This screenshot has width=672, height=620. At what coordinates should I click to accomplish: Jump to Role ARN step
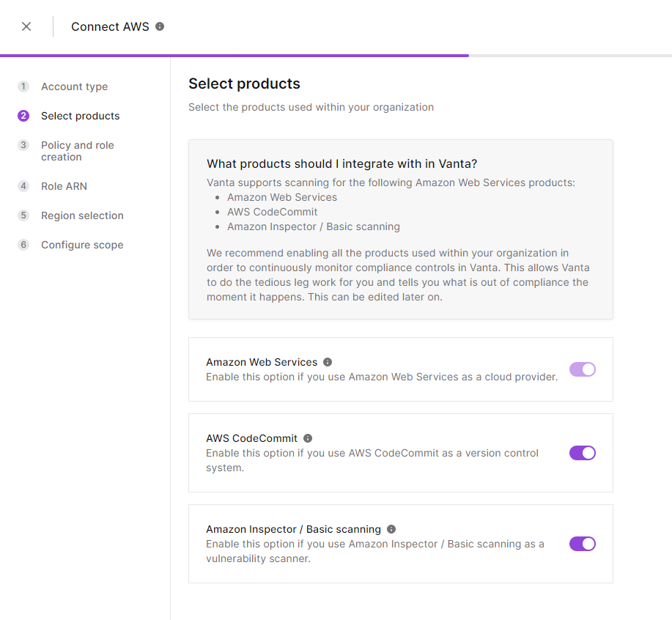[64, 186]
